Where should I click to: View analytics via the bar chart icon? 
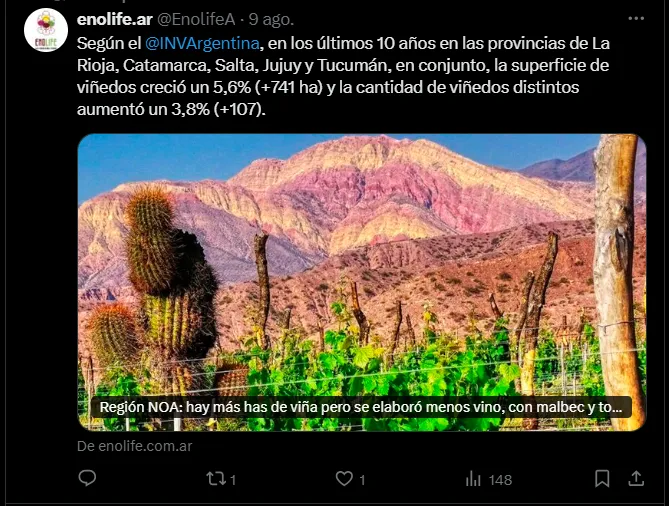click(473, 479)
